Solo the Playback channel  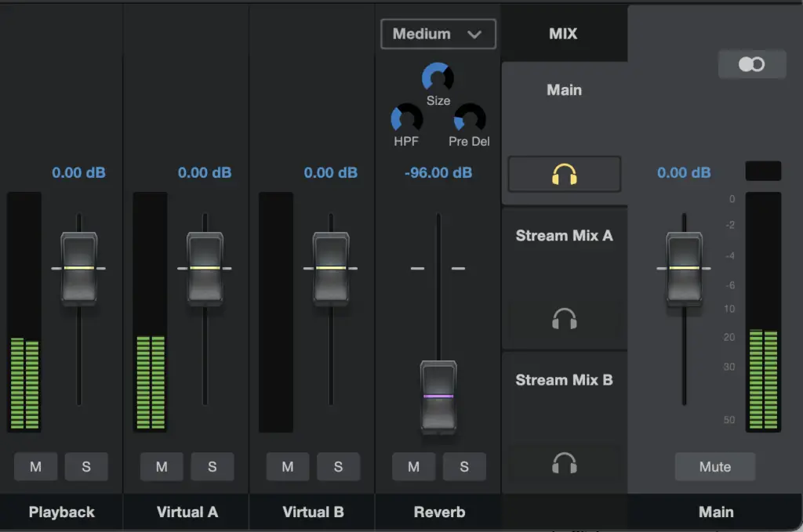(86, 466)
